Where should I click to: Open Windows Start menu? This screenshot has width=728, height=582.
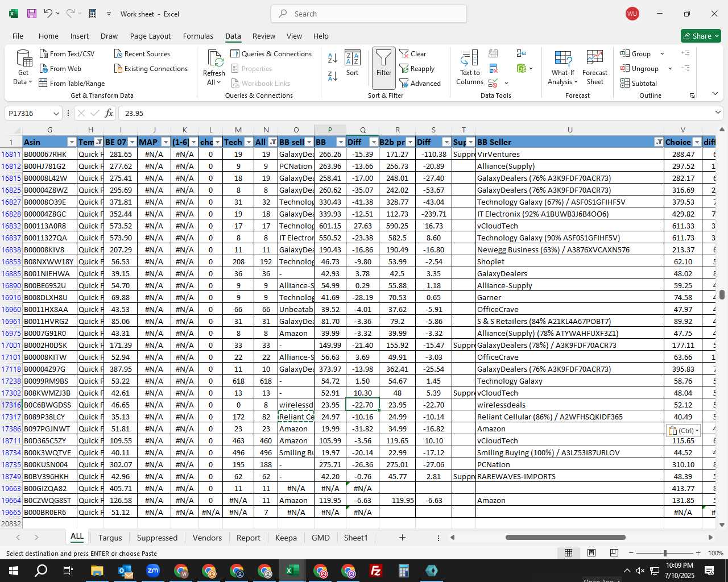13,571
